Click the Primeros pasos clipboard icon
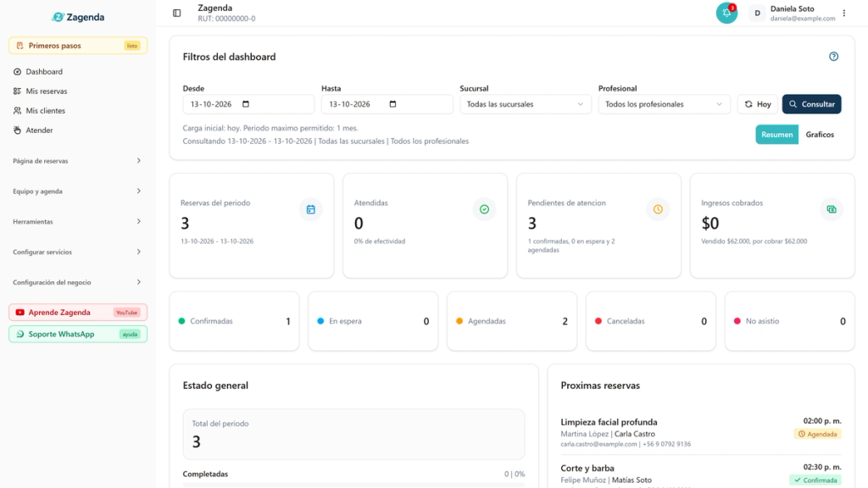 click(x=20, y=46)
